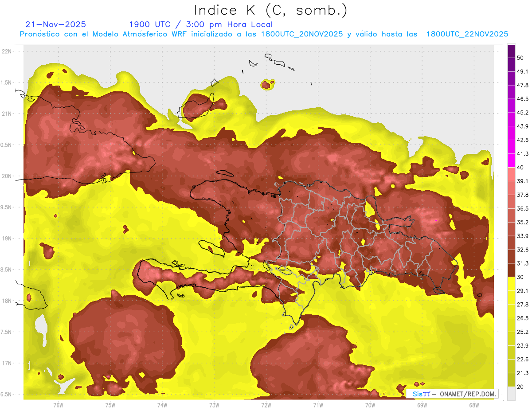Click the 76W longitude axis label

click(58, 405)
